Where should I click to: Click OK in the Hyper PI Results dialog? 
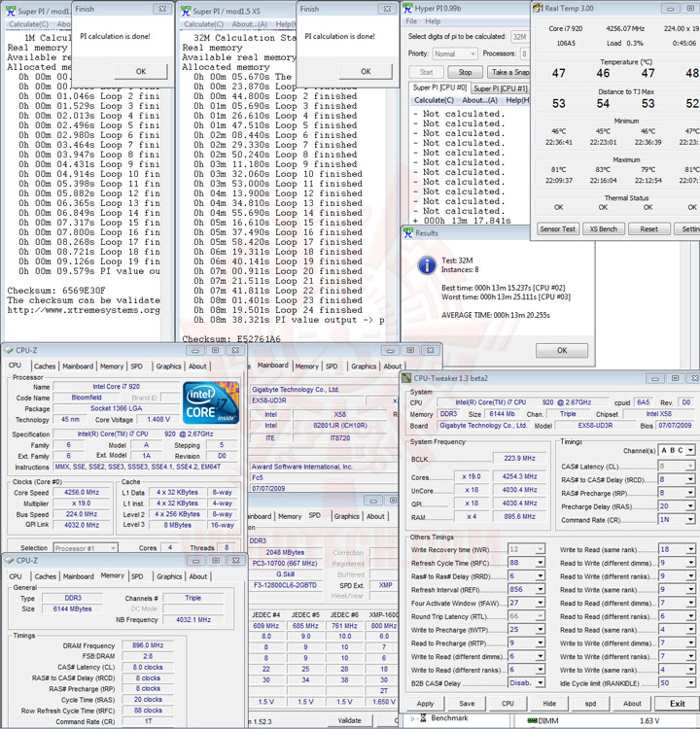tap(562, 351)
